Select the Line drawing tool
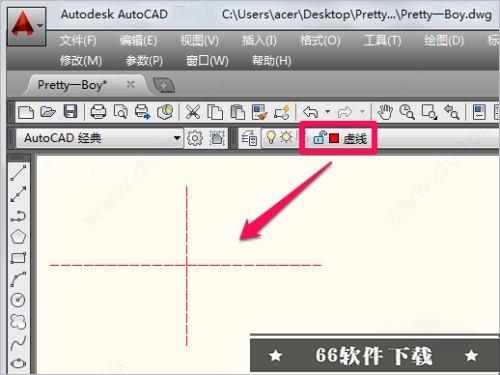Viewport: 500px width, 375px height. click(x=18, y=172)
